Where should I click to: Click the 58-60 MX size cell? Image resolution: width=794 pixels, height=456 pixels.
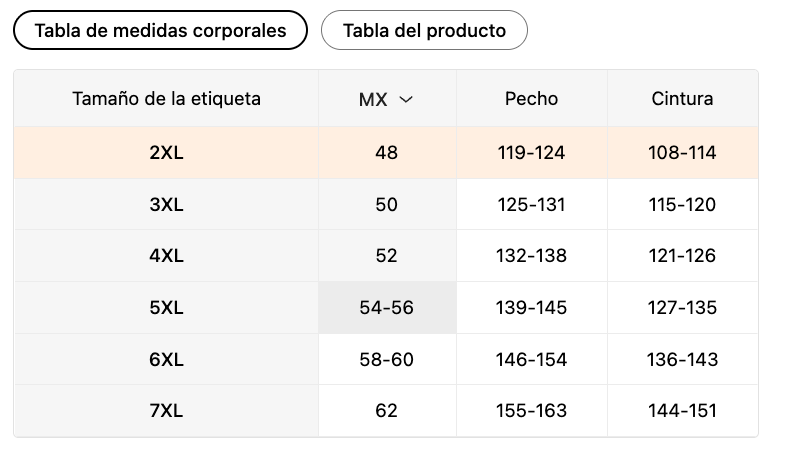386,359
